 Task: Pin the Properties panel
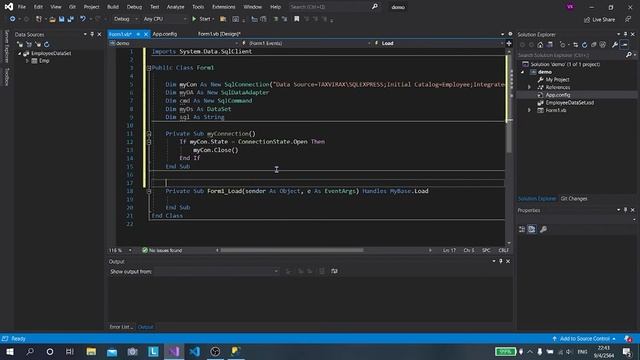pyautogui.click(x=625, y=210)
